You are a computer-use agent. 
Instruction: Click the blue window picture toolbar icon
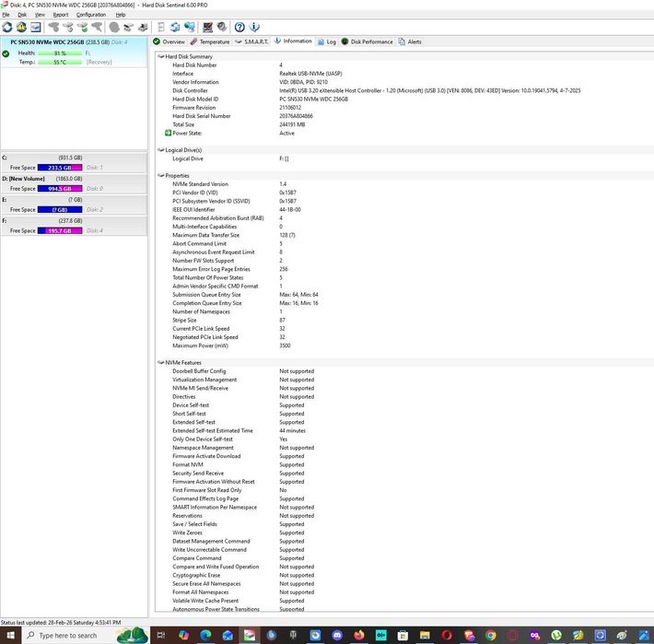coord(36,28)
